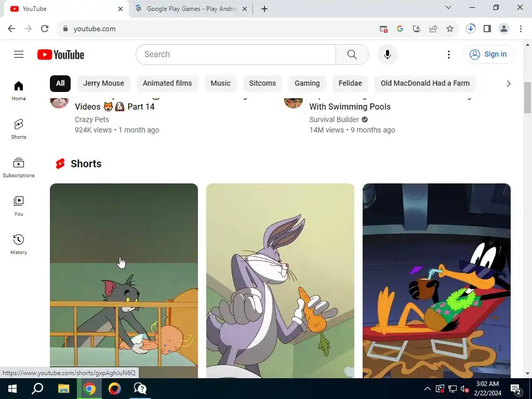Screen dimensions: 532x399
Task: Open the You section in sidebar
Action: pyautogui.click(x=19, y=206)
